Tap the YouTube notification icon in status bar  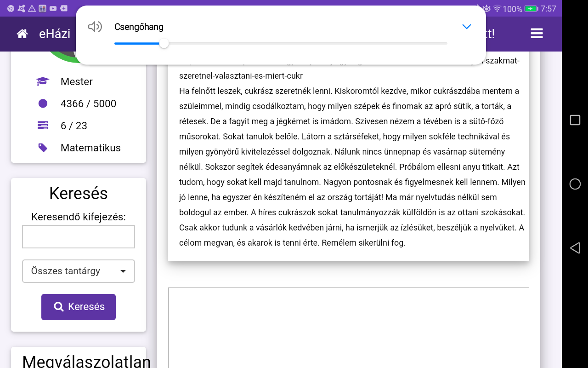tap(53, 8)
